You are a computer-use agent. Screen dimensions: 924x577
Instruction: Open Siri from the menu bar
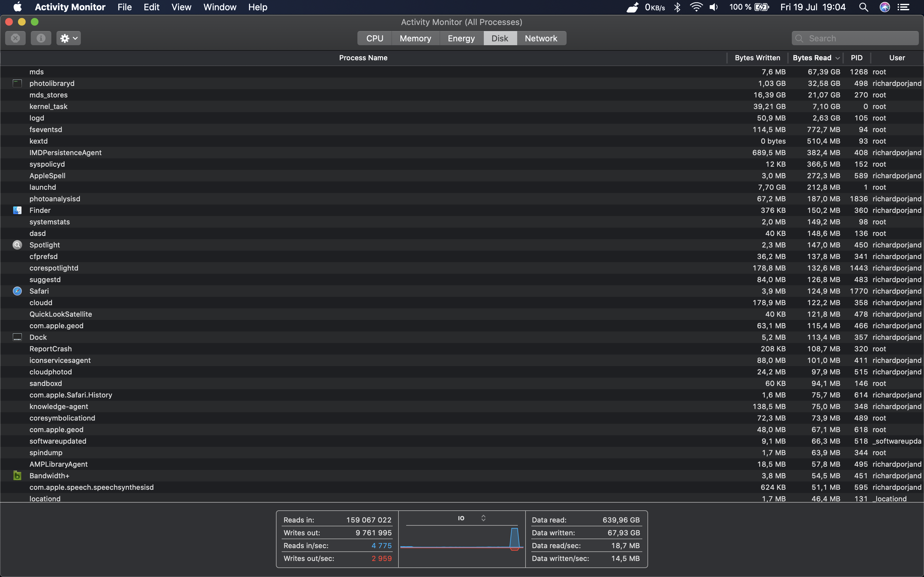(x=885, y=7)
